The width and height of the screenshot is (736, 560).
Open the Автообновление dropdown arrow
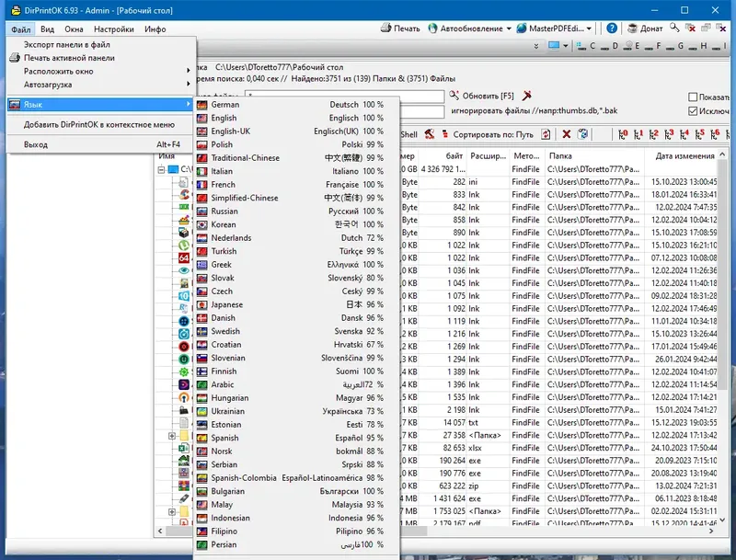pos(509,29)
